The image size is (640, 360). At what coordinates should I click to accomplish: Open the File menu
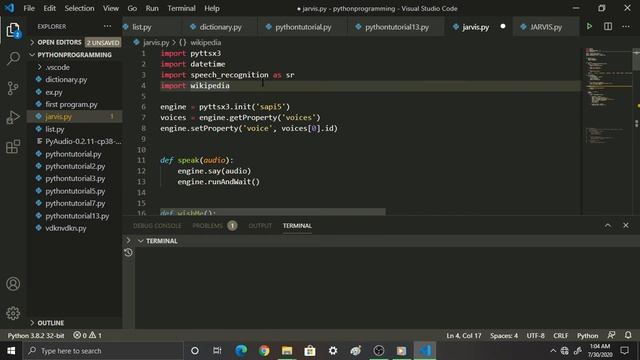click(29, 8)
